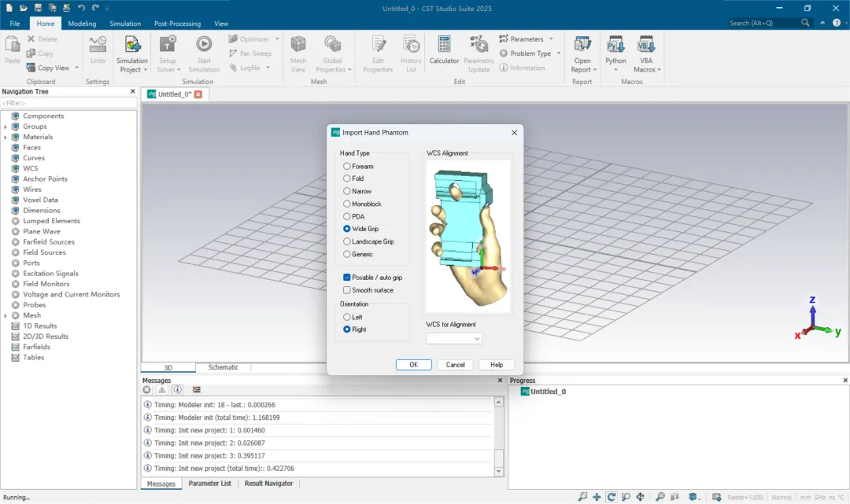Click the Navigation Tree filter field

(x=68, y=103)
